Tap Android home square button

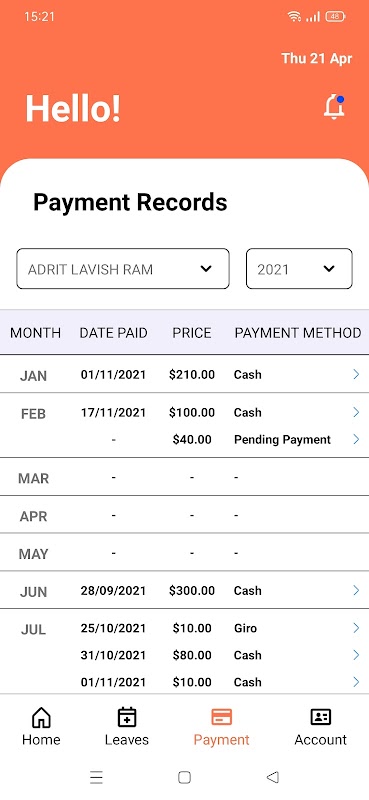pyautogui.click(x=184, y=777)
